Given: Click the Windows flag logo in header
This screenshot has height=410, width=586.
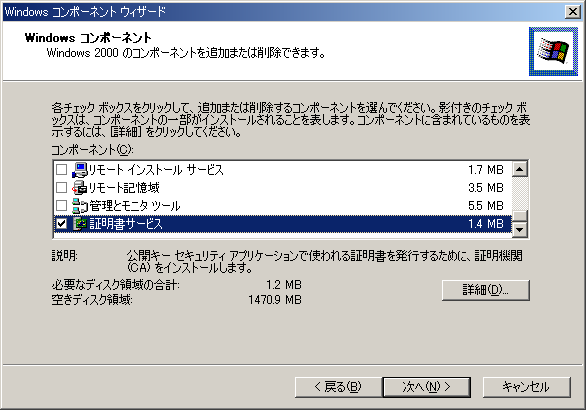Looking at the screenshot, I should pyautogui.click(x=553, y=51).
